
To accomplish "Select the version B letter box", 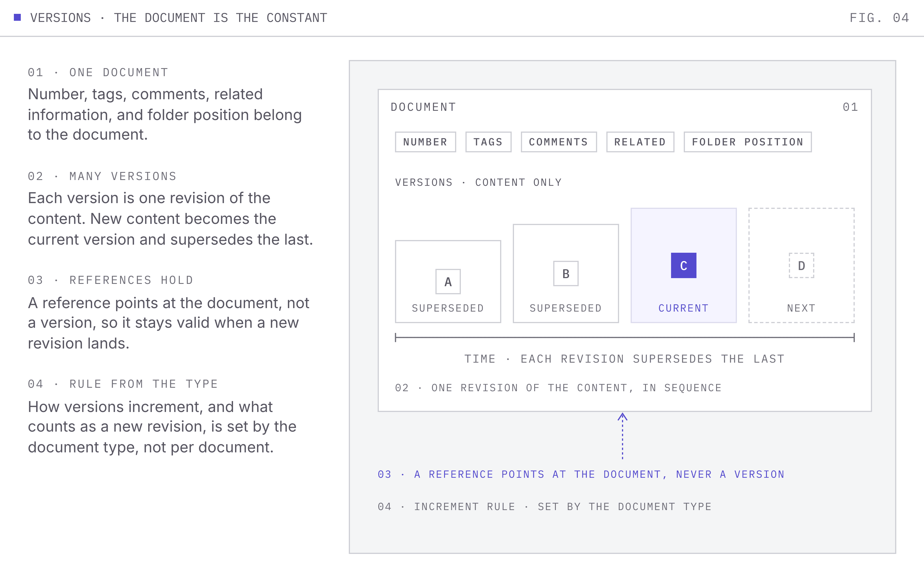I will (566, 273).
